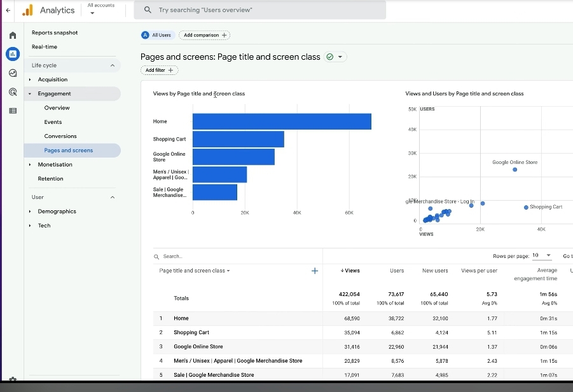Click the table Search field
The height and width of the screenshot is (392, 573).
[191, 257]
